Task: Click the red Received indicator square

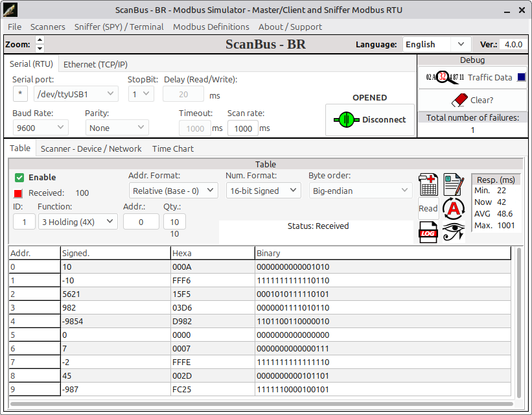Action: pyautogui.click(x=19, y=193)
